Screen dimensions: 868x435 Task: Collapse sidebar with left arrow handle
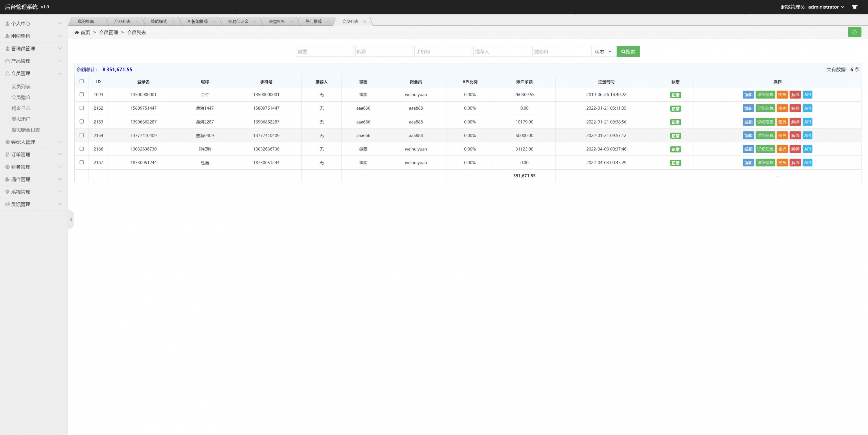tap(71, 220)
